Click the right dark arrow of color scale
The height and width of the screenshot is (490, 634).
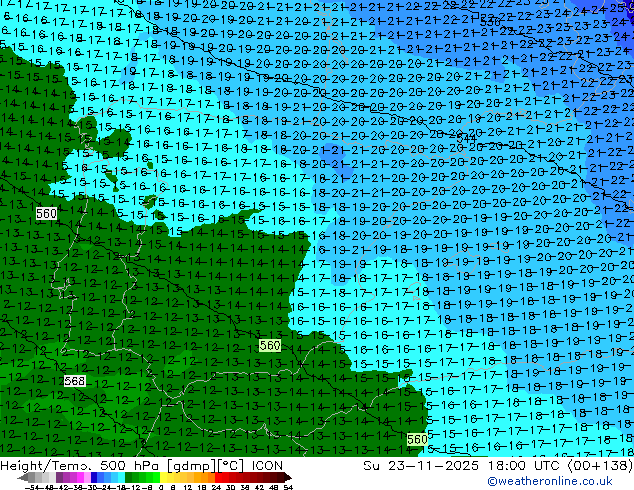coord(287,477)
